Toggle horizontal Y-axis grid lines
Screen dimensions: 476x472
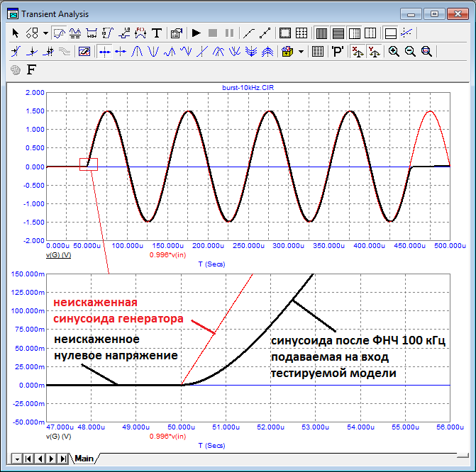(338, 33)
